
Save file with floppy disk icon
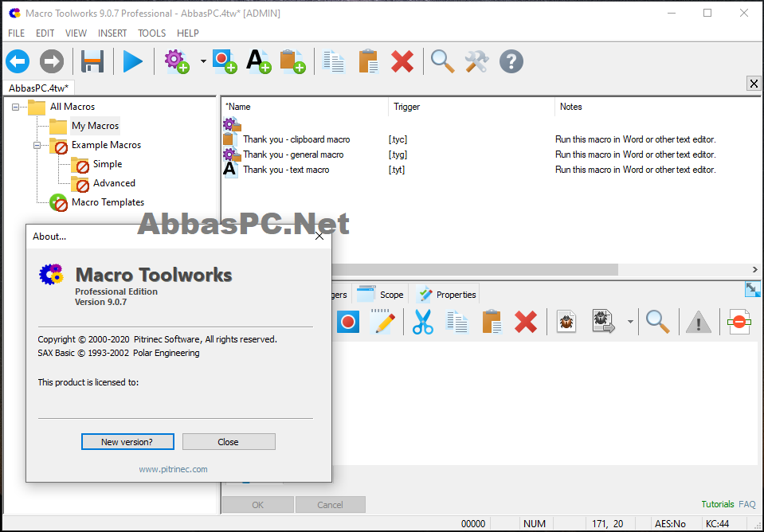tap(92, 61)
